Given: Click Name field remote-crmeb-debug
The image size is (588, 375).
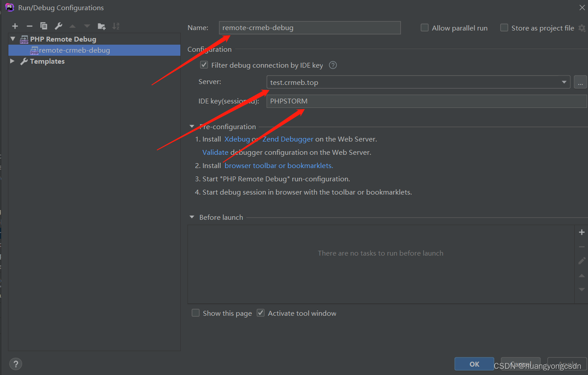Looking at the screenshot, I should click(310, 27).
